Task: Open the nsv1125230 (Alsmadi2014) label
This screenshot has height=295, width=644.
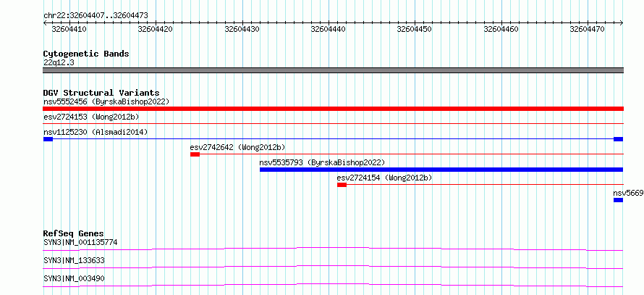Action: coord(96,132)
